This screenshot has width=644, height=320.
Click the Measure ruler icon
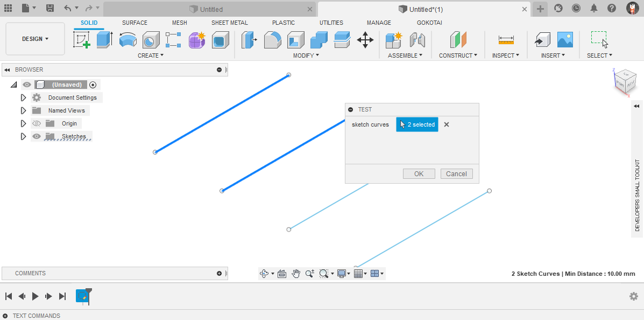[x=506, y=40]
